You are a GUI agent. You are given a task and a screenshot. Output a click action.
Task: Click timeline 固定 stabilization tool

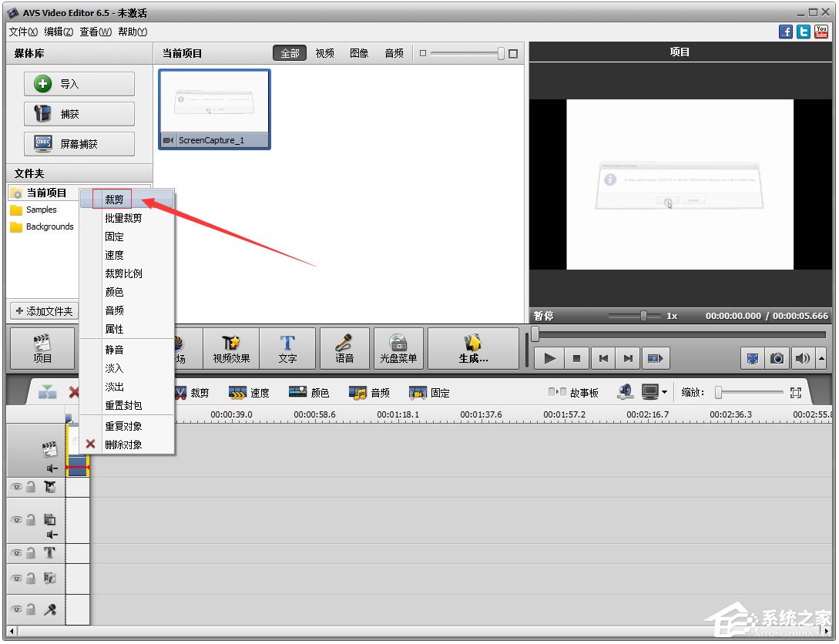coord(429,393)
